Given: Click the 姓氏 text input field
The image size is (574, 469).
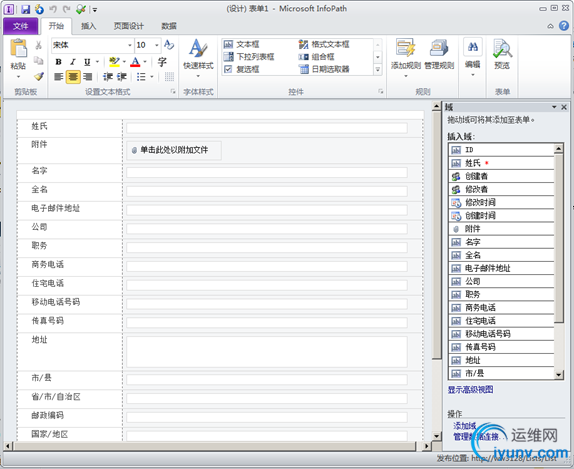Looking at the screenshot, I should point(267,128).
